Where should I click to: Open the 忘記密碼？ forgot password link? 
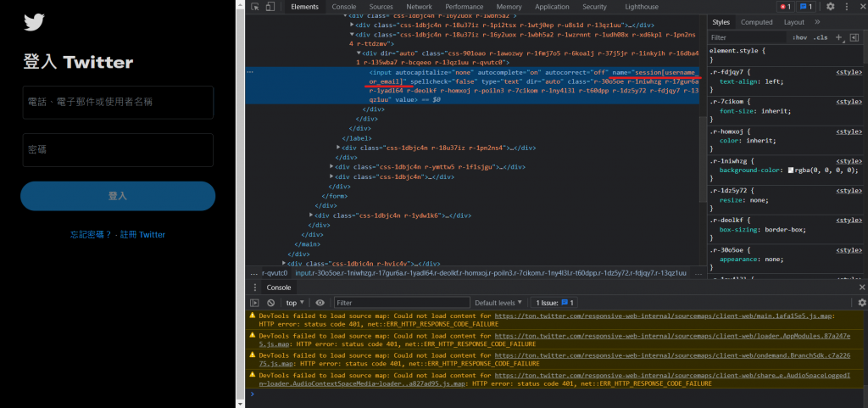tap(92, 235)
